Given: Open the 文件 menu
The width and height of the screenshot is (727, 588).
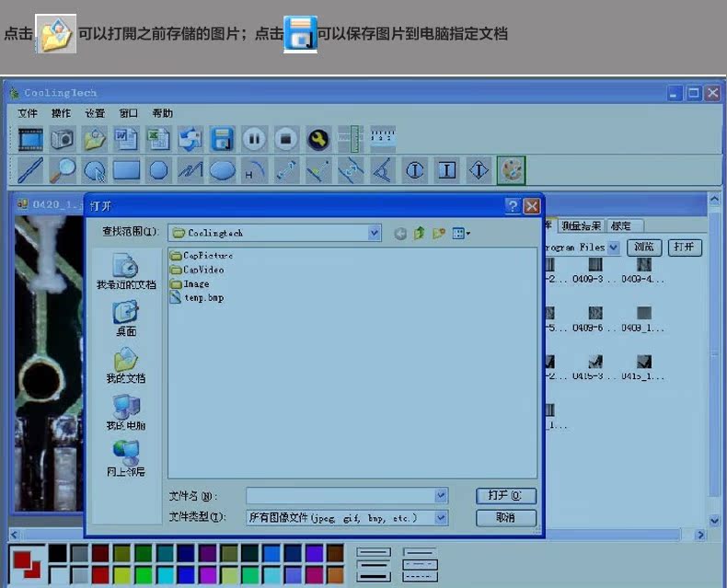Looking at the screenshot, I should point(28,113).
